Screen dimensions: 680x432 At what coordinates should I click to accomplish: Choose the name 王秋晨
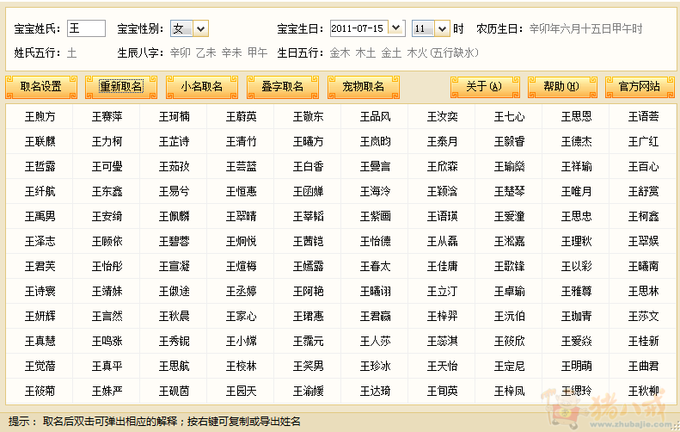point(174,316)
